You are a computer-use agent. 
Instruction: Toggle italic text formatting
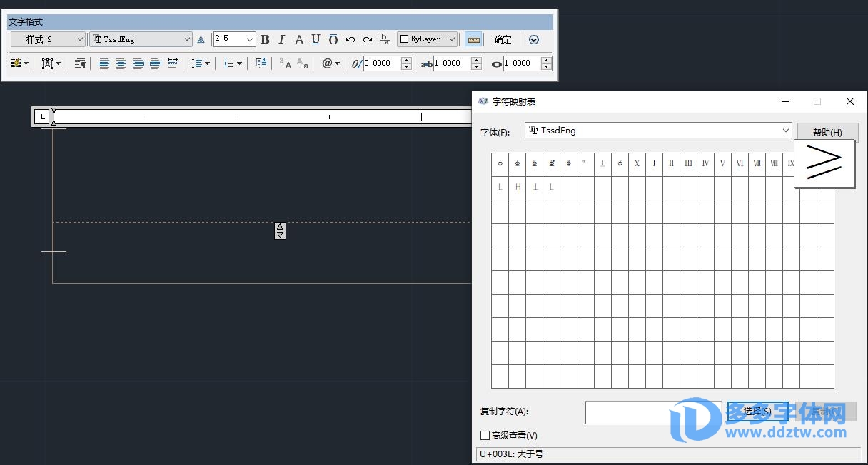pyautogui.click(x=282, y=40)
